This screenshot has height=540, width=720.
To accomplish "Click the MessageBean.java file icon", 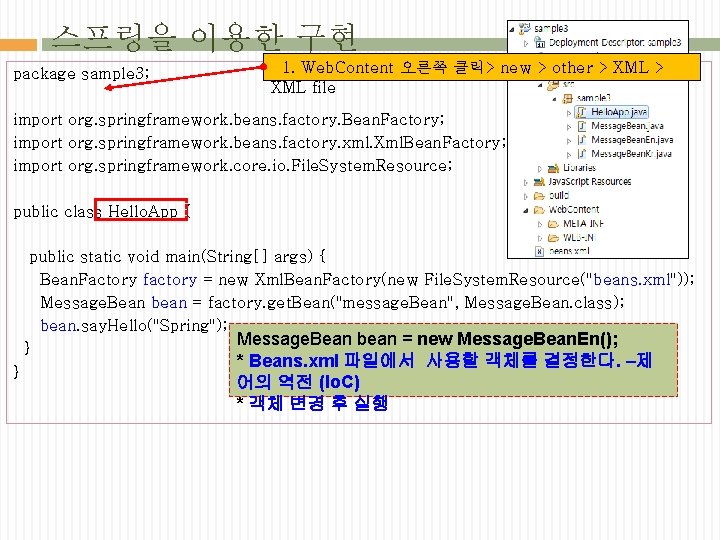I will click(582, 126).
